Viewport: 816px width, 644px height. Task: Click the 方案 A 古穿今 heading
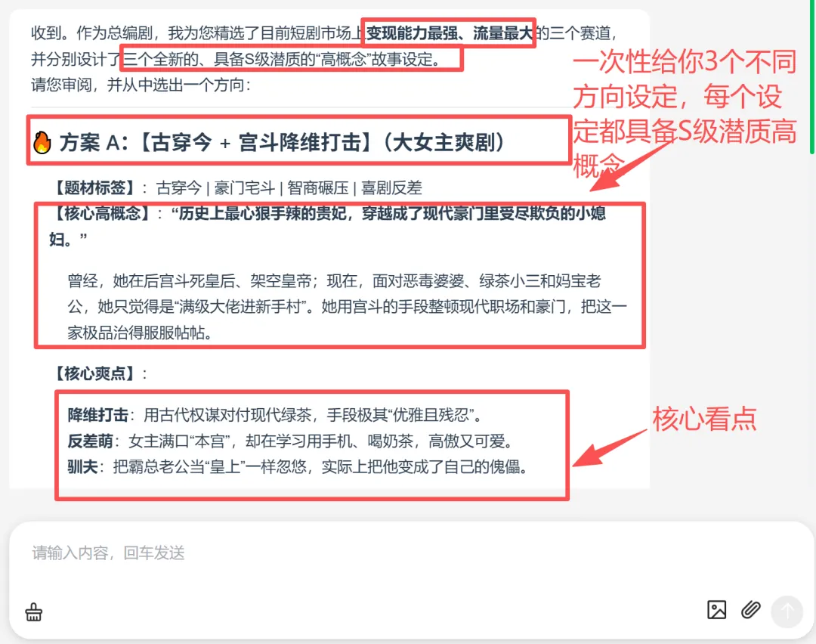tap(282, 142)
